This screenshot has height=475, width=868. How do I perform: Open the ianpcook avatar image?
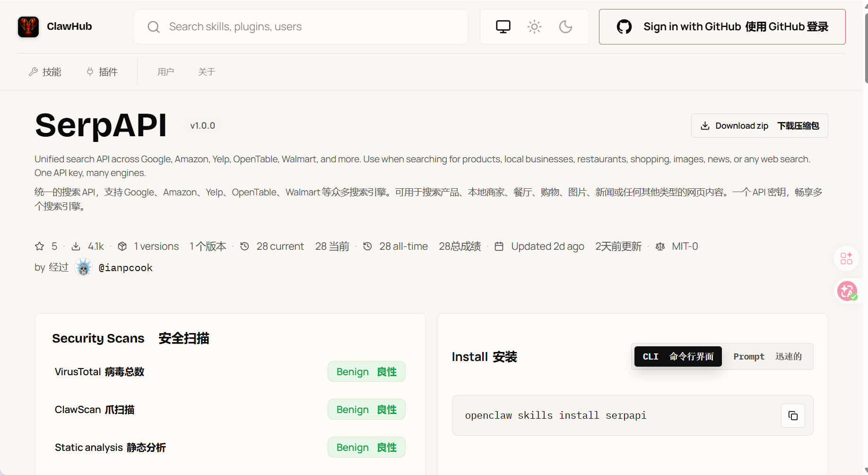[x=84, y=267]
